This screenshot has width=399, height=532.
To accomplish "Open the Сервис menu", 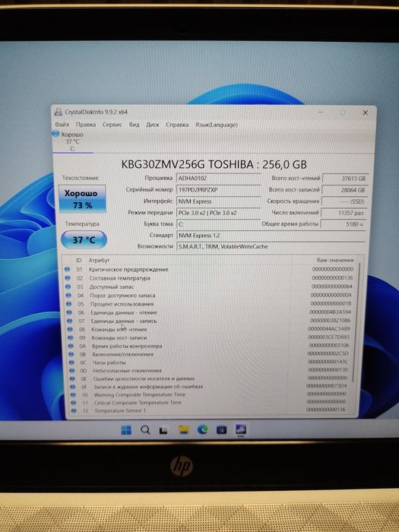I will [112, 125].
